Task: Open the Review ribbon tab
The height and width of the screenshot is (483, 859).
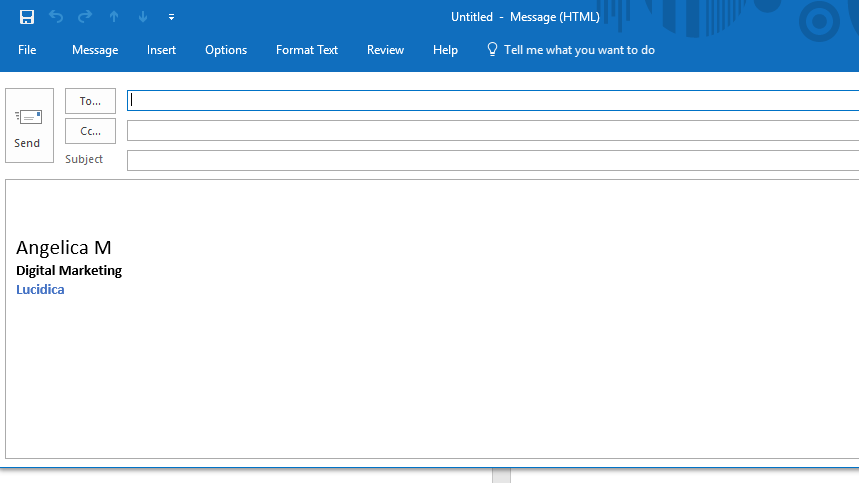Action: (x=385, y=50)
